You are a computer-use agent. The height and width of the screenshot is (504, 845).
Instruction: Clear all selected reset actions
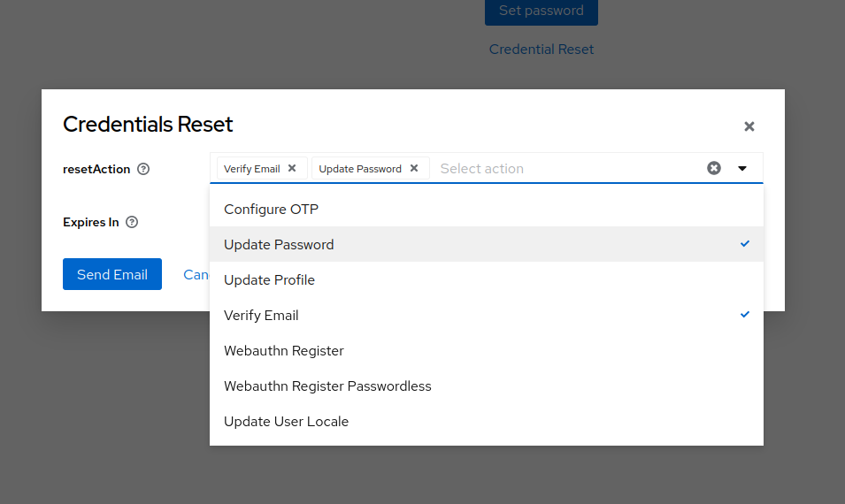tap(714, 168)
